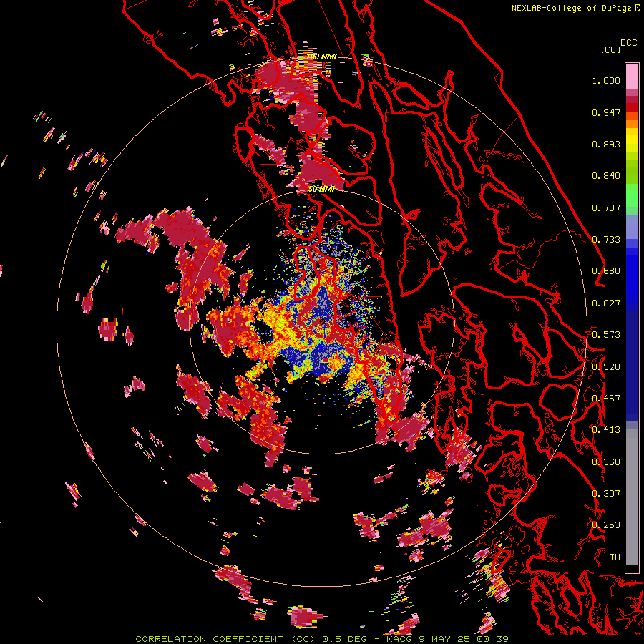The image size is (644, 644).
Task: Select the 0.520 scale value
Action: [606, 367]
